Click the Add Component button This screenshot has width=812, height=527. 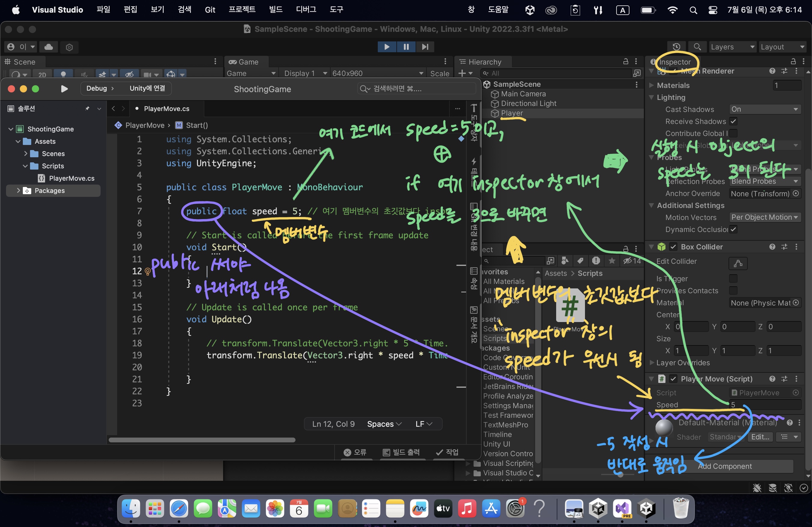tap(724, 466)
